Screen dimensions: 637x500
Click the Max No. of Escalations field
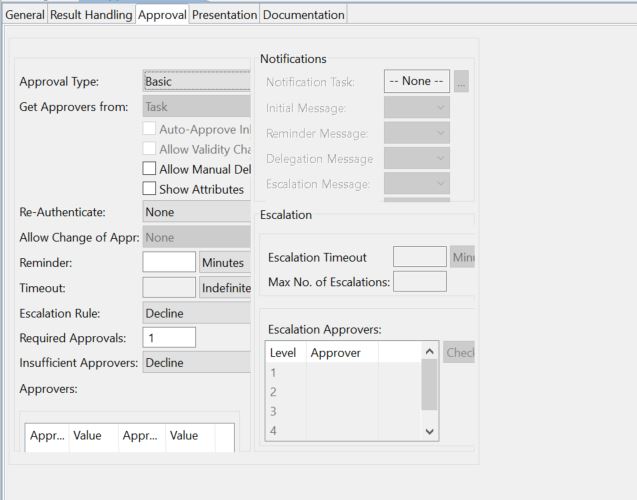(x=419, y=282)
